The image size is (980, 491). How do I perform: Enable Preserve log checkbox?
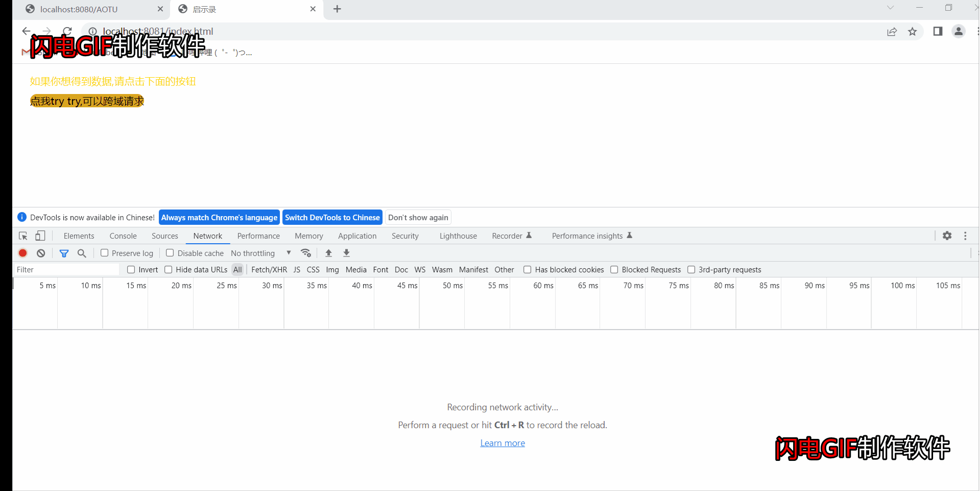(104, 253)
